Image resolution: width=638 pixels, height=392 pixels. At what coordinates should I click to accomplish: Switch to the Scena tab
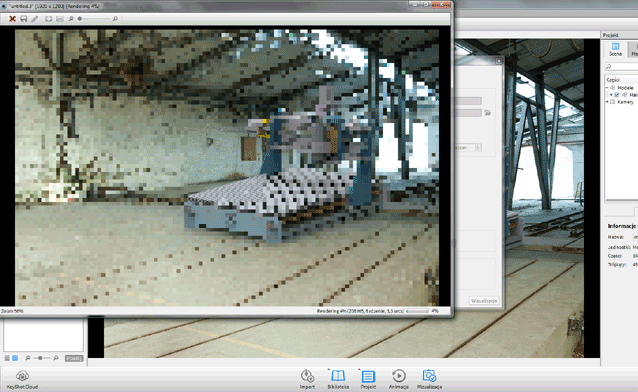click(615, 50)
